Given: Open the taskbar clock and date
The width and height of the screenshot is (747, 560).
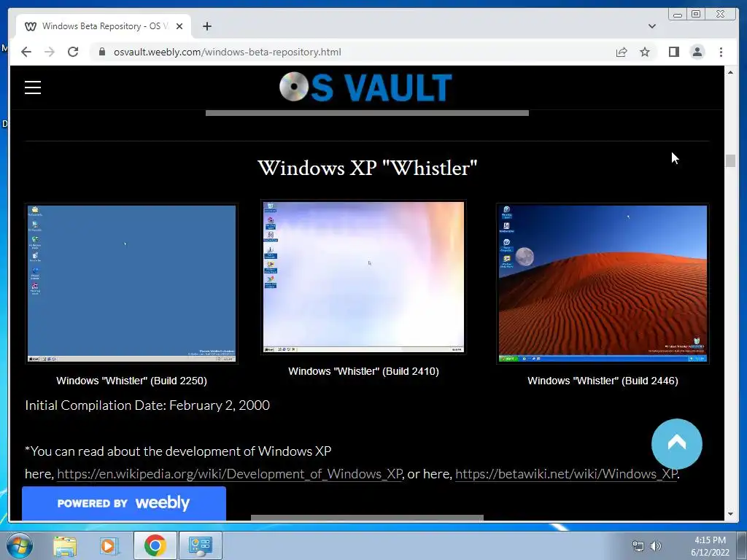Looking at the screenshot, I should [x=710, y=546].
